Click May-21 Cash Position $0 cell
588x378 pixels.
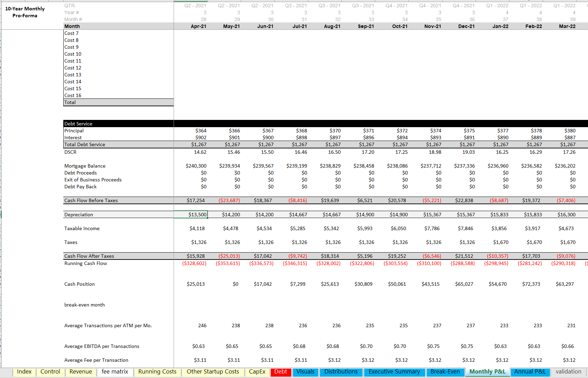click(x=235, y=284)
